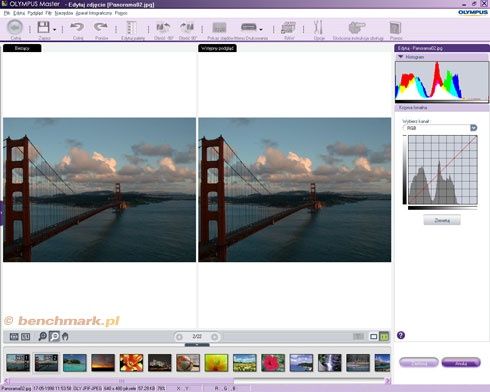Image resolution: width=490 pixels, height=392 pixels.
Task: Click the Transfer images toolbar icon
Action: point(289,28)
